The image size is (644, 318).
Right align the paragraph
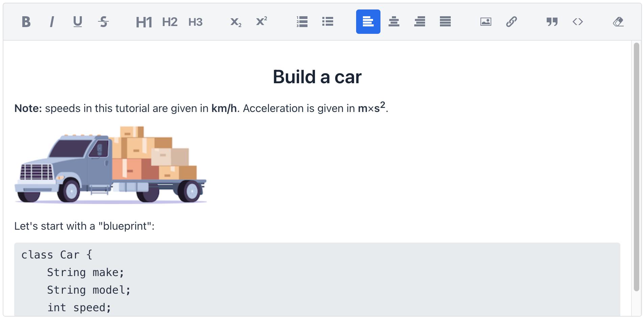[420, 22]
